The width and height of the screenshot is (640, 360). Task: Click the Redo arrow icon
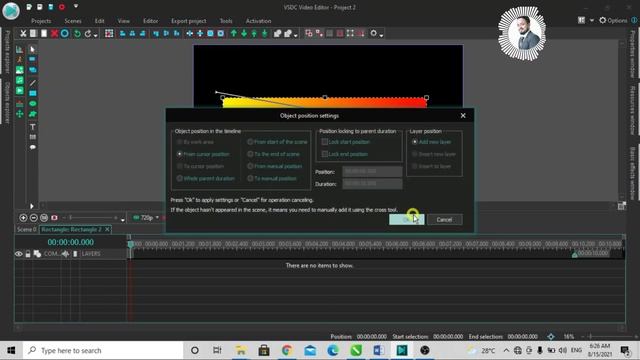pos(87,33)
